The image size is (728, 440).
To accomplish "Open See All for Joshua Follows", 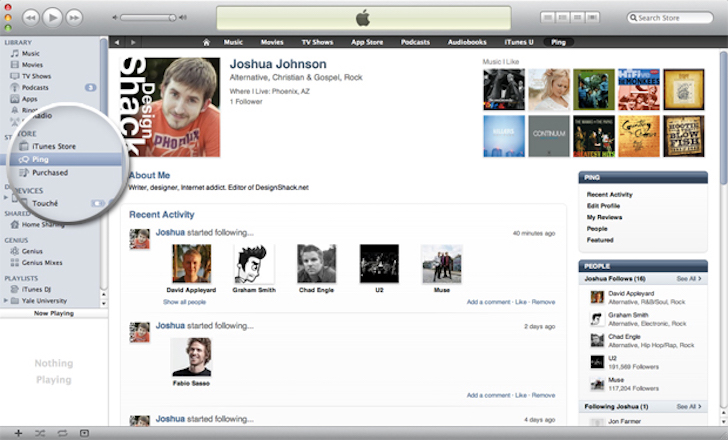I will click(x=688, y=278).
